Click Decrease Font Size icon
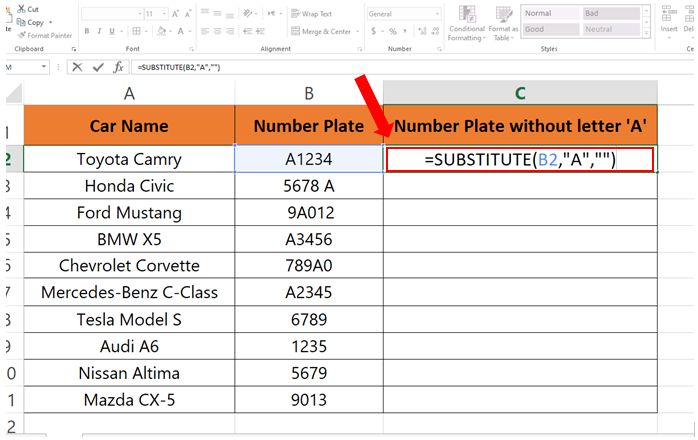 [188, 14]
